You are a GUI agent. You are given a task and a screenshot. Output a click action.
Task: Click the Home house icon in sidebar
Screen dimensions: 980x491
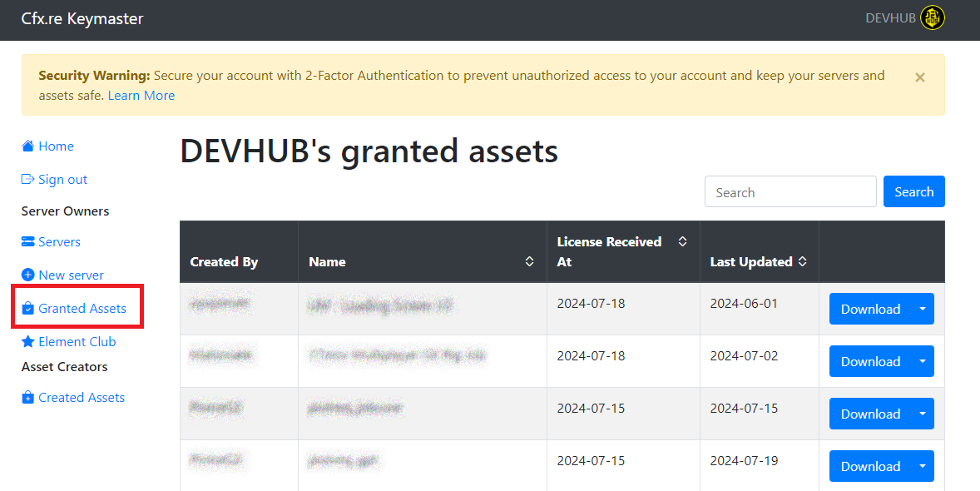click(27, 146)
